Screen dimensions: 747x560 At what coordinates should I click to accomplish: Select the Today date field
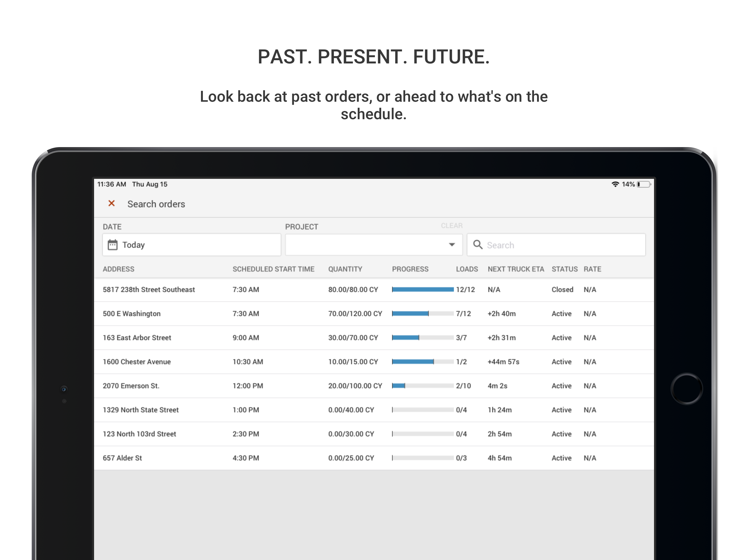click(191, 244)
